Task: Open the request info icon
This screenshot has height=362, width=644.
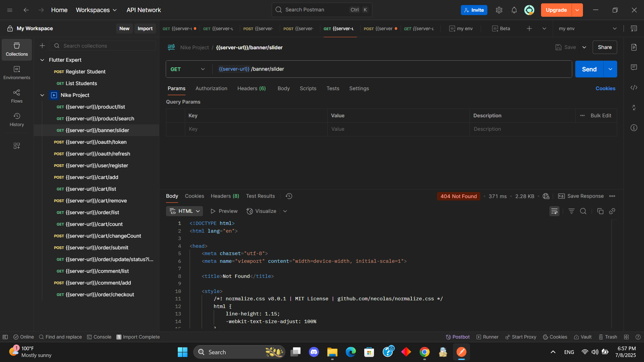Action: (634, 128)
